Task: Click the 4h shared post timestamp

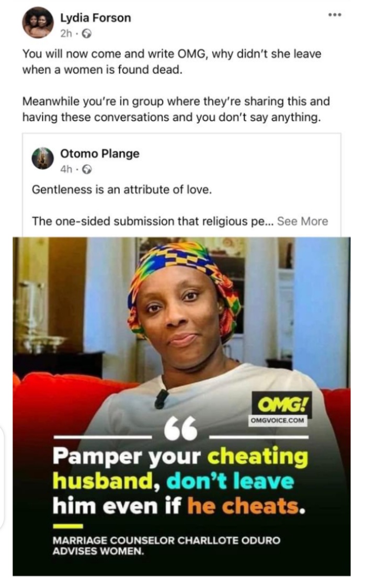Action: click(x=66, y=169)
